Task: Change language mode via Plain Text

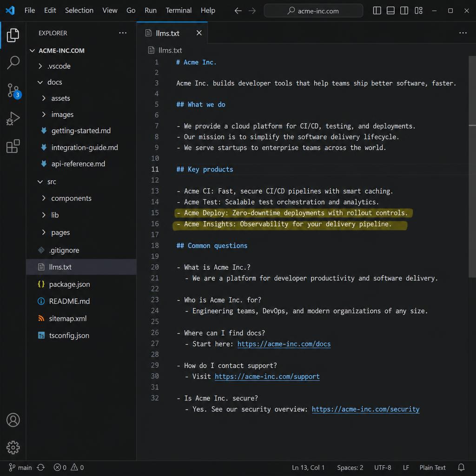Action: [432, 468]
